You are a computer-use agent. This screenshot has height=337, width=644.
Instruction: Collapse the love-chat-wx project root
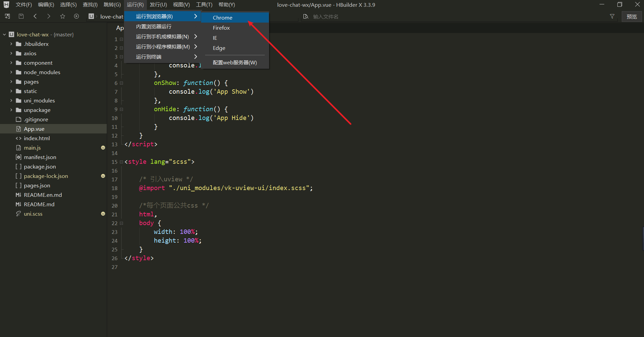[4, 34]
